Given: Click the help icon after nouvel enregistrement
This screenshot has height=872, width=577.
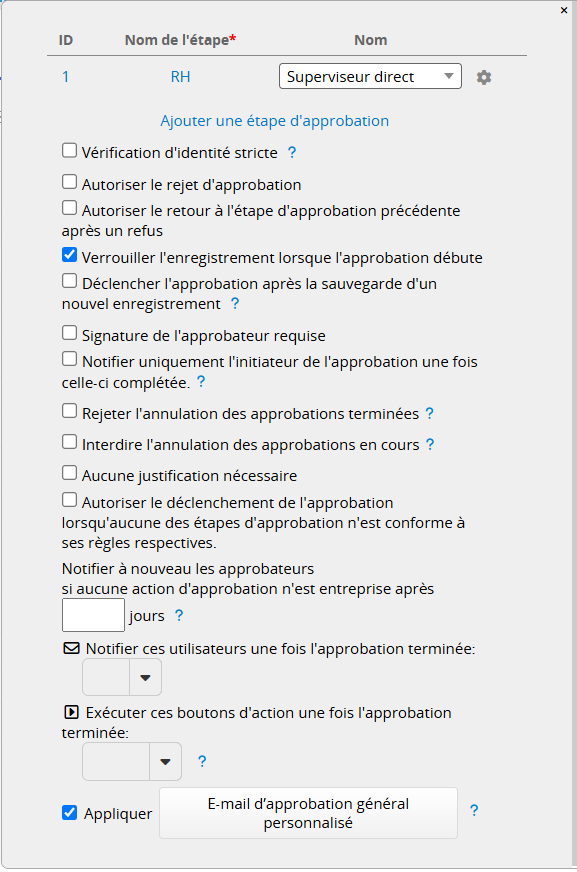Looking at the screenshot, I should [235, 304].
